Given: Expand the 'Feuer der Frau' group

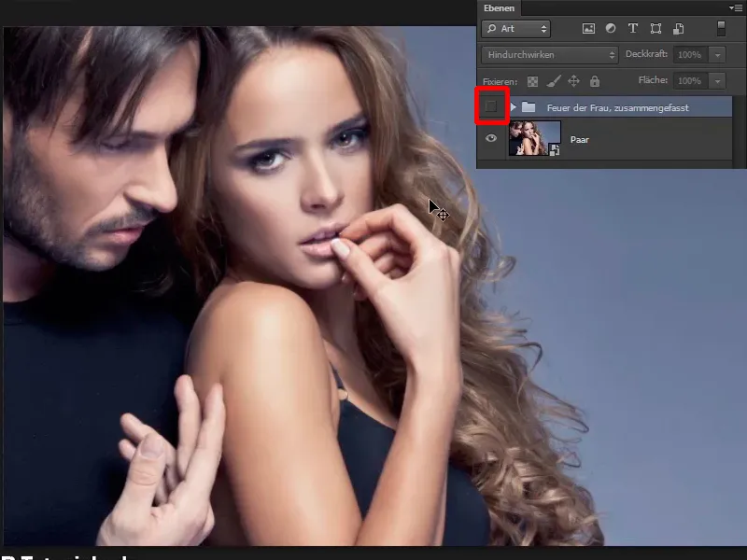Looking at the screenshot, I should [513, 107].
